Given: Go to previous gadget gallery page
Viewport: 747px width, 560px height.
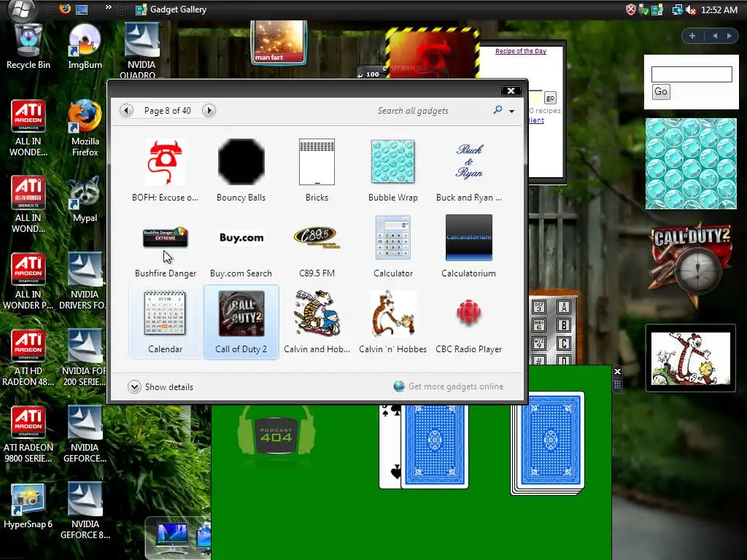Looking at the screenshot, I should coord(126,111).
